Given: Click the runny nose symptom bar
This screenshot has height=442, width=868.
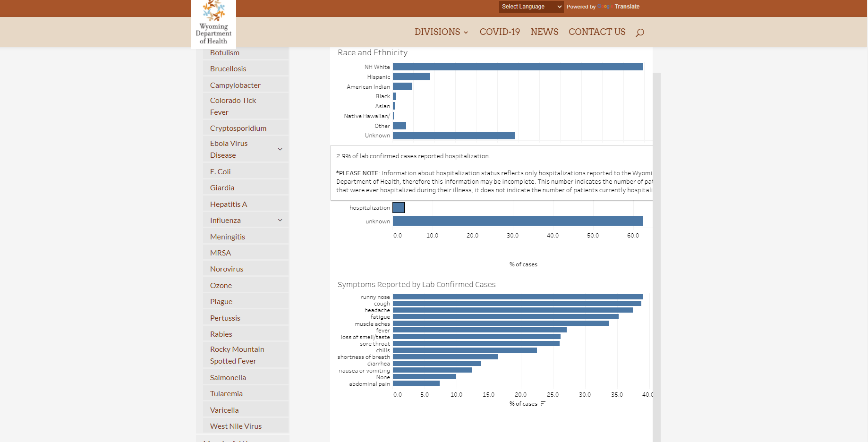Looking at the screenshot, I should pyautogui.click(x=518, y=297).
